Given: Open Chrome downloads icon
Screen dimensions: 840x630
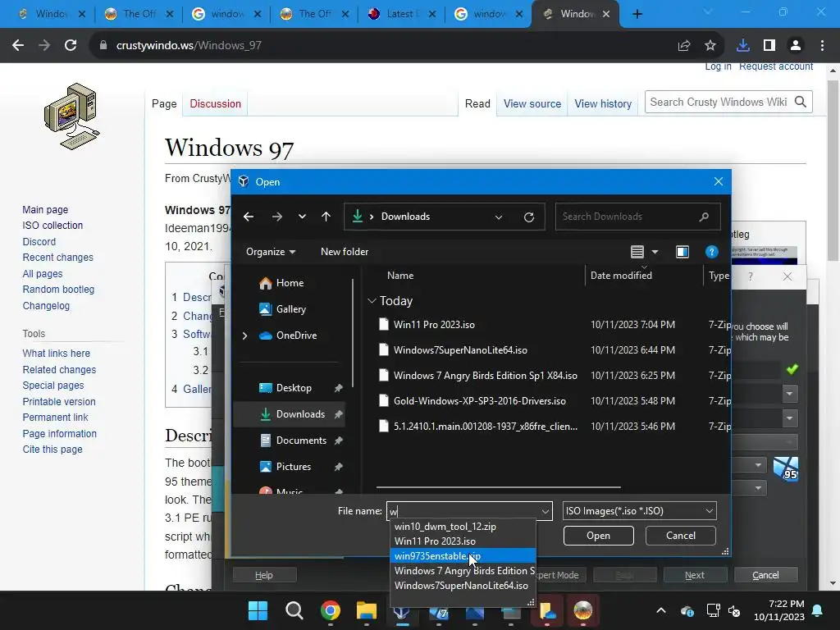Looking at the screenshot, I should tap(743, 46).
